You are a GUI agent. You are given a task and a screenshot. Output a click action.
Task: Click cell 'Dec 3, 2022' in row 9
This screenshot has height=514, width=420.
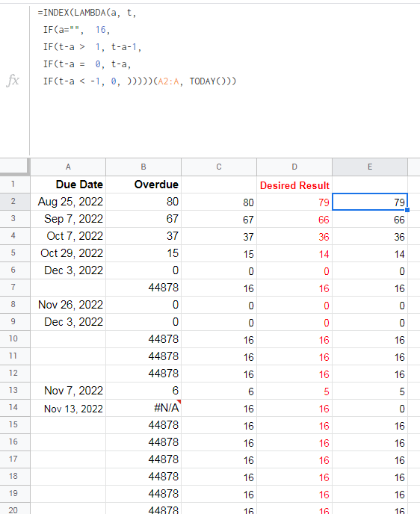click(68, 322)
